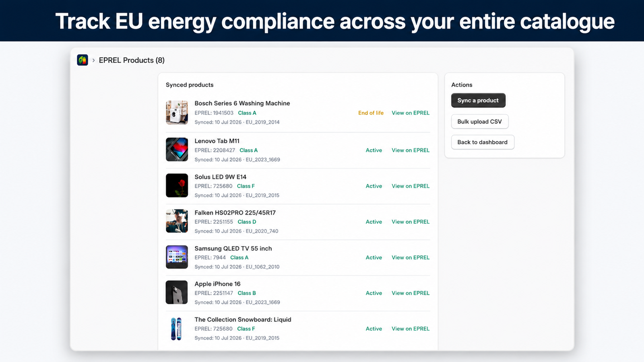The image size is (644, 362).
Task: Click the Sync a product button
Action: click(x=478, y=101)
